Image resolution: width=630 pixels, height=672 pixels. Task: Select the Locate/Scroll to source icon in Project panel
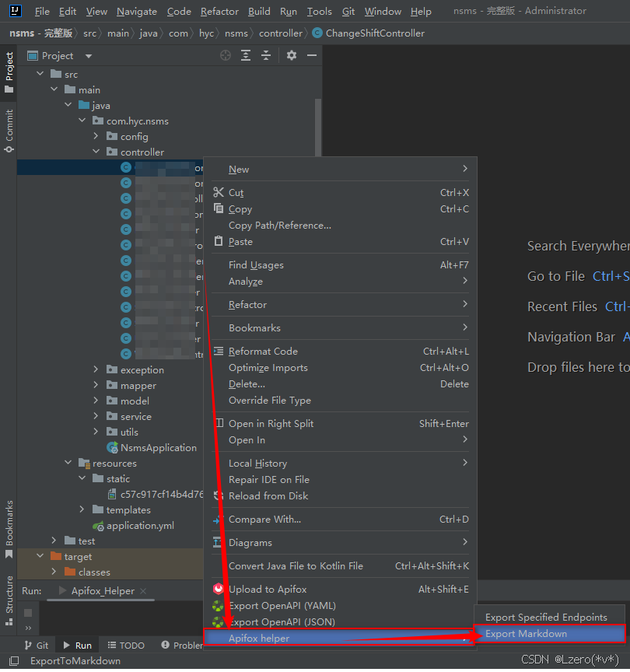point(225,55)
